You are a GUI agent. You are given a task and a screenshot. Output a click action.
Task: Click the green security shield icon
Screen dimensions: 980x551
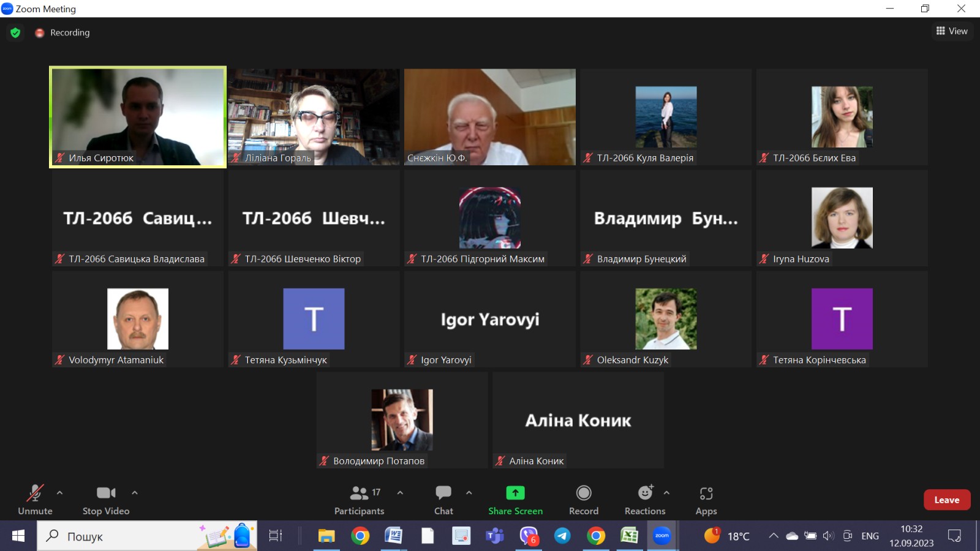(15, 32)
